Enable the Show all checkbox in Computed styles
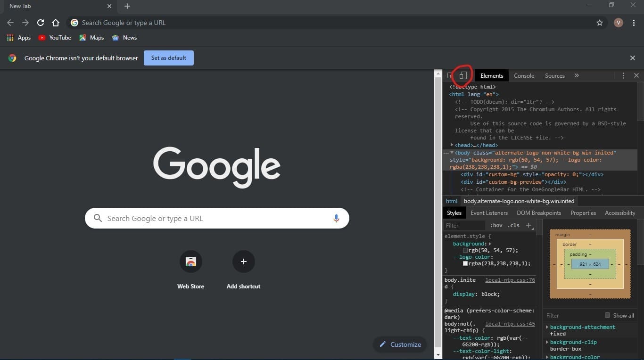 tap(608, 315)
